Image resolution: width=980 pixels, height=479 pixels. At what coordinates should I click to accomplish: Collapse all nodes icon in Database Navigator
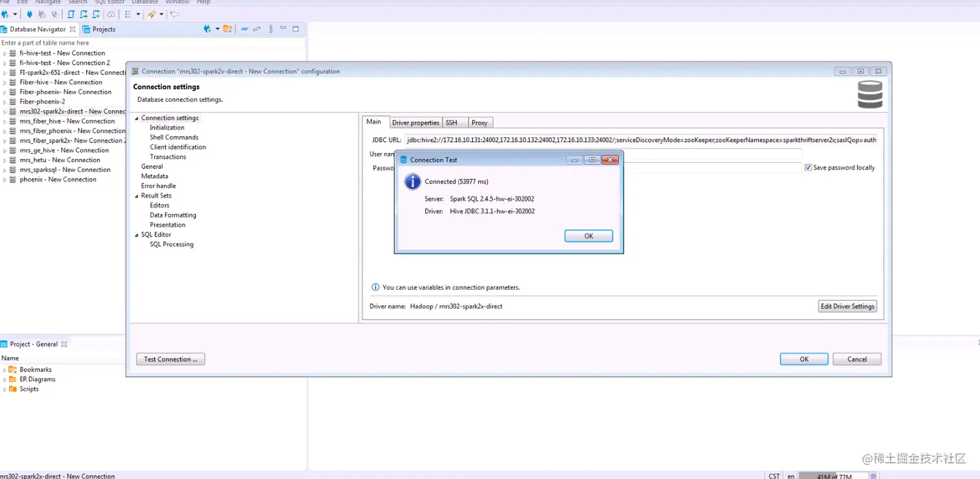click(x=244, y=29)
